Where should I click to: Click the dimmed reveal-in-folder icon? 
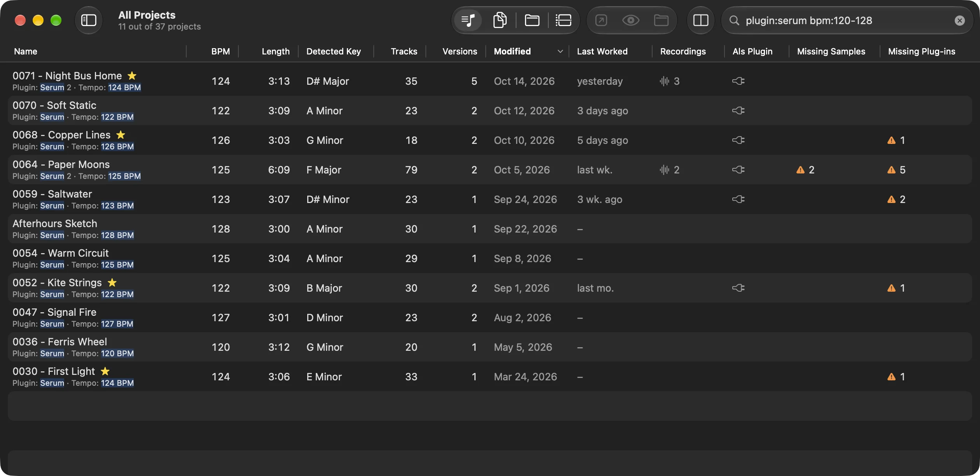tap(661, 20)
